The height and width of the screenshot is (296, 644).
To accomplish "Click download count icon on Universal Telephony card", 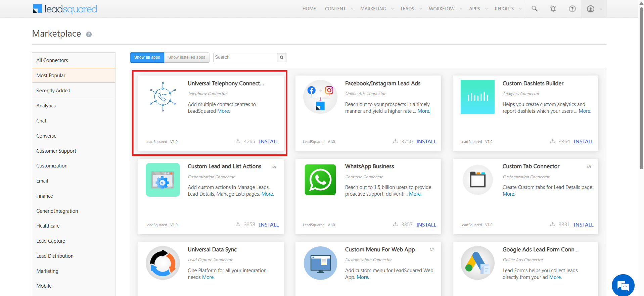I will click(238, 141).
